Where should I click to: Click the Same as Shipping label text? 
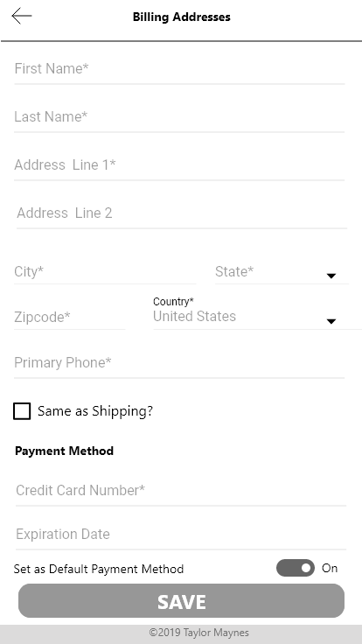tap(95, 411)
